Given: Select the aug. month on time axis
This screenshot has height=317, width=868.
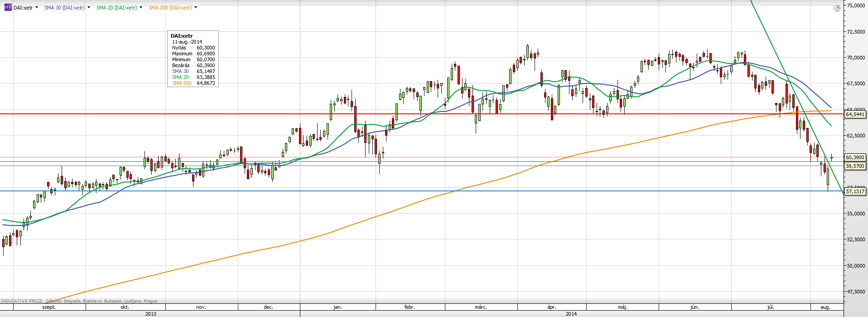Looking at the screenshot, I should point(825,307).
